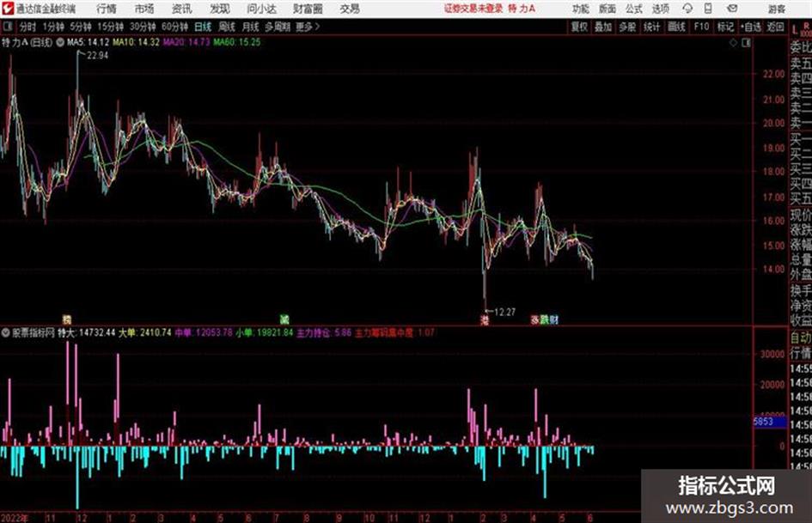The height and width of the screenshot is (523, 812).
Task: Open the 问小达 menu
Action: (x=261, y=9)
